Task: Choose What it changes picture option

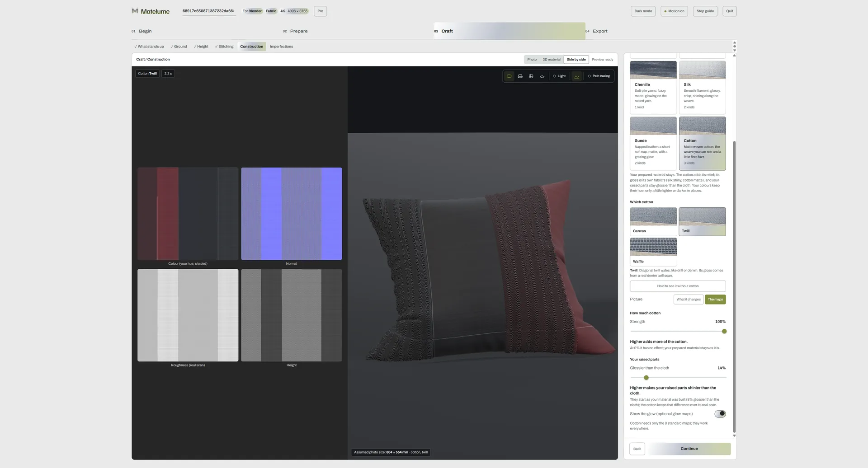Action: [x=689, y=300]
